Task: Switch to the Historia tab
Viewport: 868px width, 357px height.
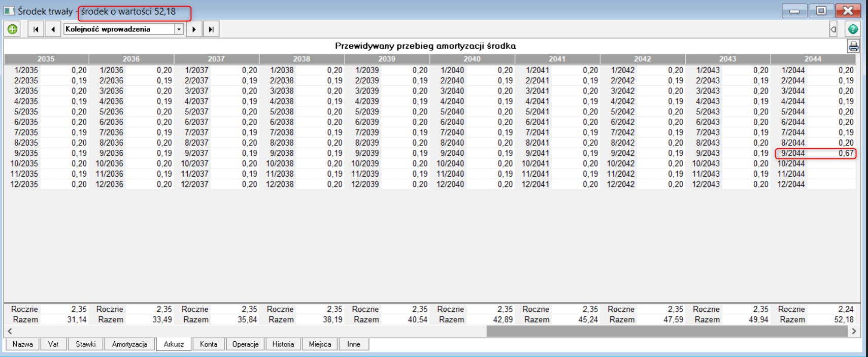Action: coord(283,344)
